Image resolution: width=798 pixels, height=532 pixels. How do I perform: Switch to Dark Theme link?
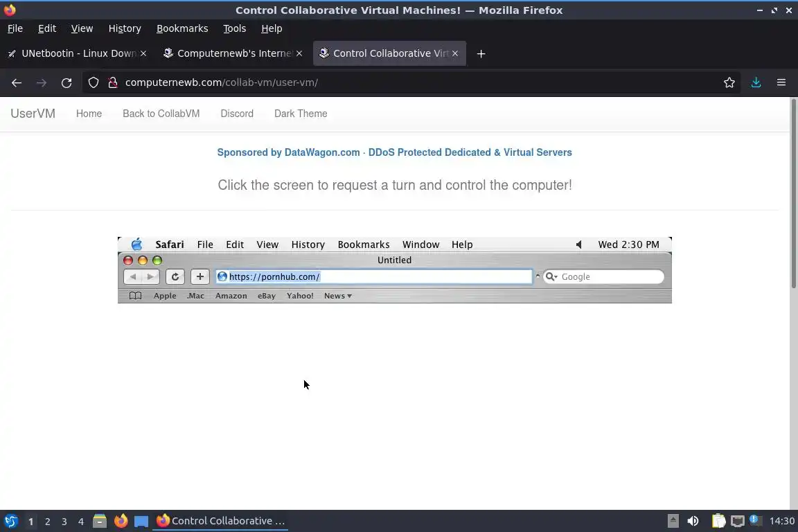tap(301, 114)
